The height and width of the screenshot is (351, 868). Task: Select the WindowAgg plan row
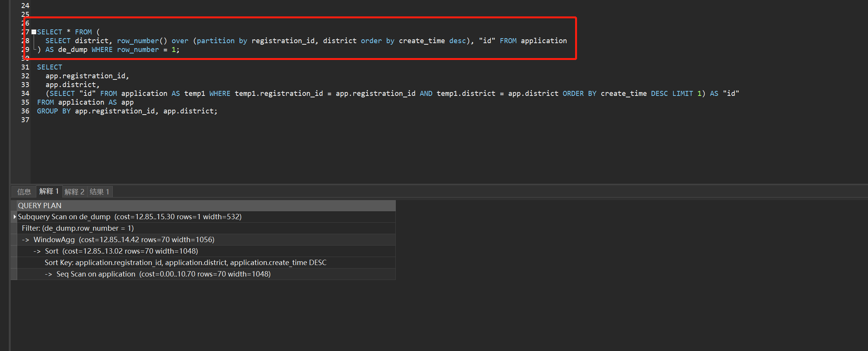[x=206, y=240]
